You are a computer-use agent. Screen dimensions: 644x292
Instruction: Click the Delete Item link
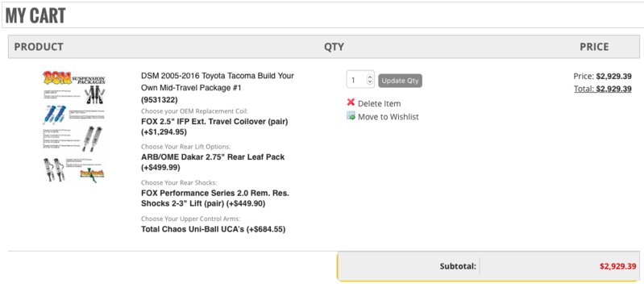point(379,103)
